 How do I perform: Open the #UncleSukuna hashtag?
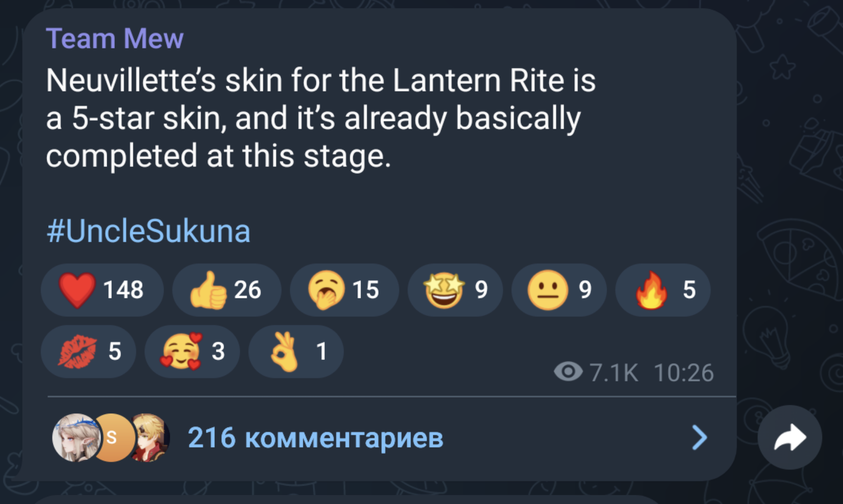coord(148,231)
